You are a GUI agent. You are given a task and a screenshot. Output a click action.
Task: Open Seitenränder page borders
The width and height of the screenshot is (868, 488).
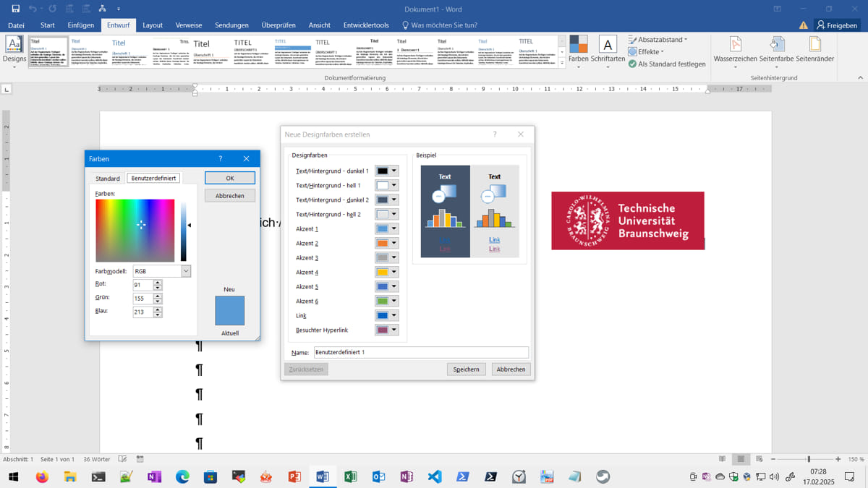[x=815, y=51]
